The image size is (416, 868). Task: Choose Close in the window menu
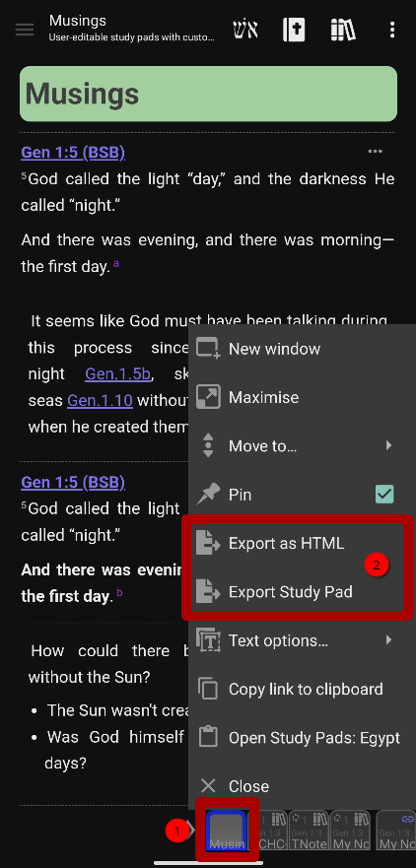pos(302,786)
